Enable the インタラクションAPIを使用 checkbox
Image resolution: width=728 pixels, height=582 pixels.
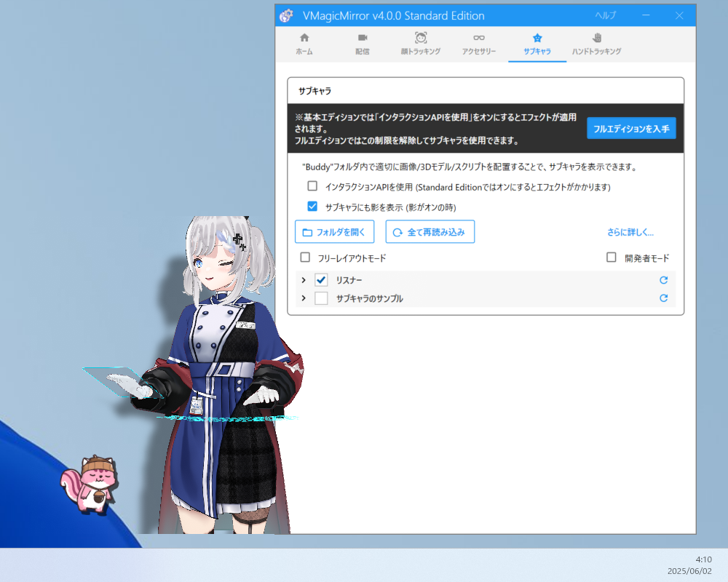[312, 186]
